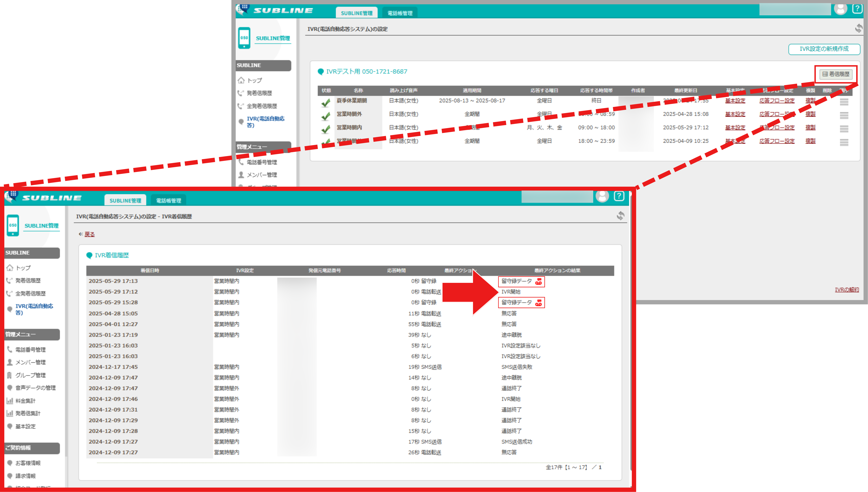Click SUBLINE管理 heading link in front sidebar
Image resolution: width=868 pixels, height=492 pixels.
[x=42, y=226]
